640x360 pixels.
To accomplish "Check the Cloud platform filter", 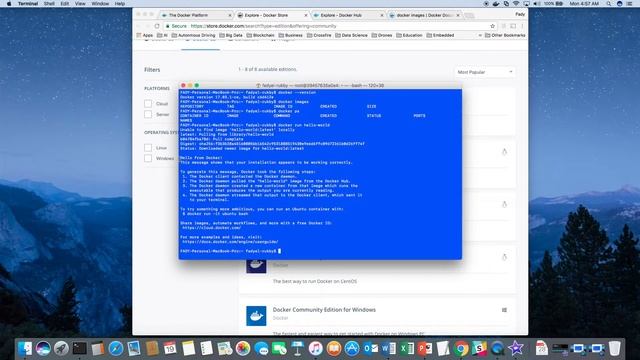I will click(148, 104).
